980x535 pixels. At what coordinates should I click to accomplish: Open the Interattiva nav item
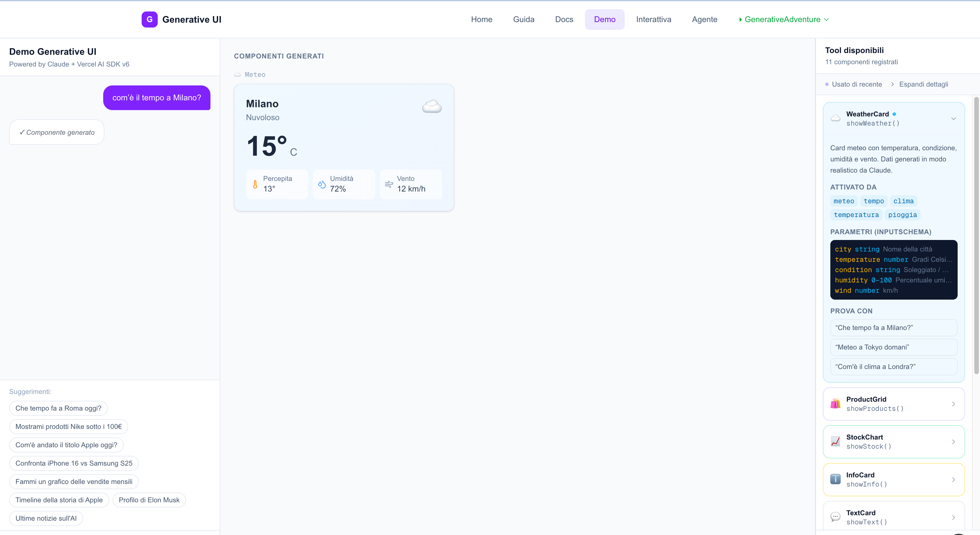click(x=654, y=19)
